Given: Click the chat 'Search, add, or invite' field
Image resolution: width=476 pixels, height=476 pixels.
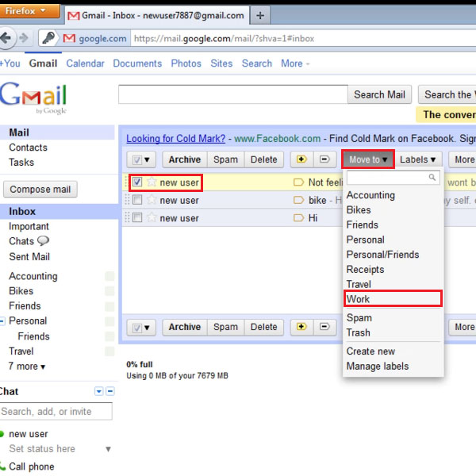Looking at the screenshot, I should (x=56, y=411).
